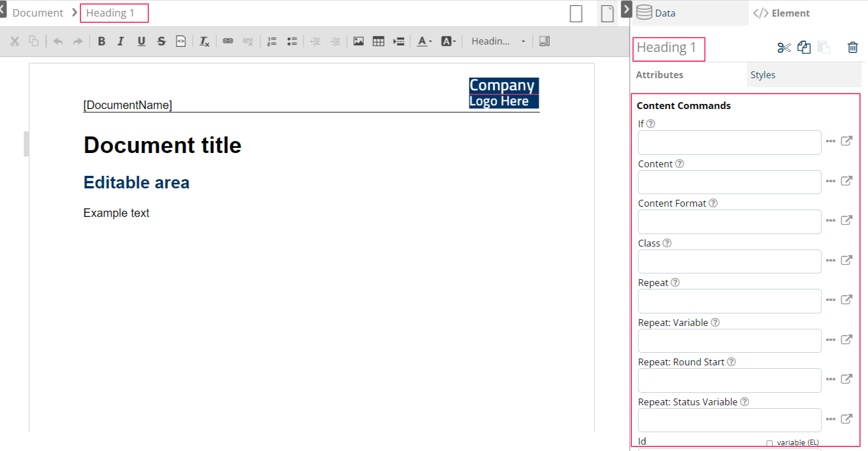This screenshot has height=451, width=868.
Task: Copy the Heading 1 element
Action: [x=804, y=48]
